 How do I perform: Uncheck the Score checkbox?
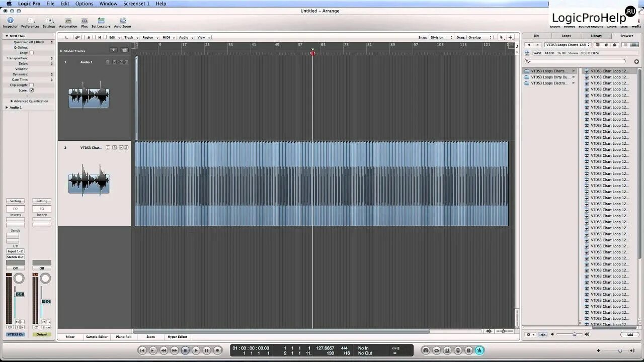(32, 90)
